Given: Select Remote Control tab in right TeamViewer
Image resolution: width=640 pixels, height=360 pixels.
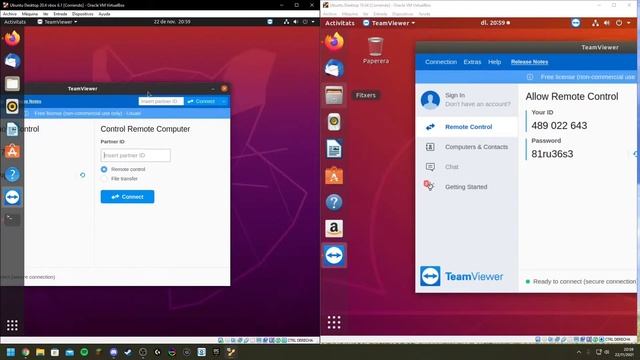Looking at the screenshot, I should point(467,127).
